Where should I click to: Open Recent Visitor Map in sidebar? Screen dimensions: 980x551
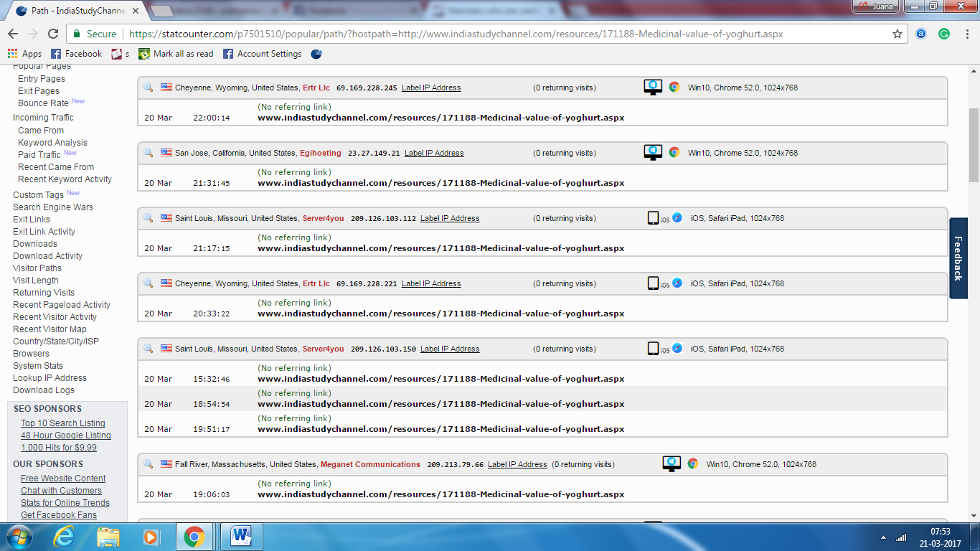click(50, 329)
